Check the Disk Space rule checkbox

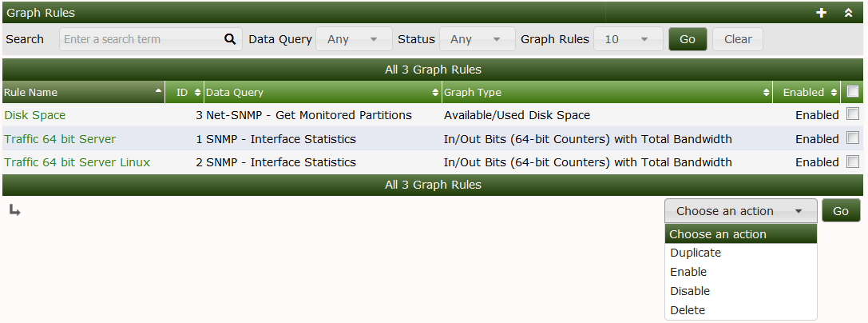[853, 114]
